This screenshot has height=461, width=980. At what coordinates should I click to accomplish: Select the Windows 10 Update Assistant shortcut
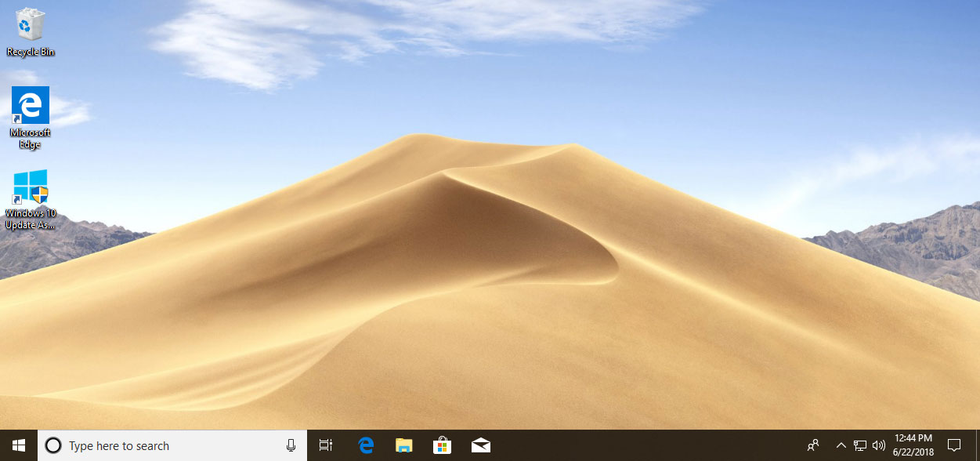pos(31,199)
